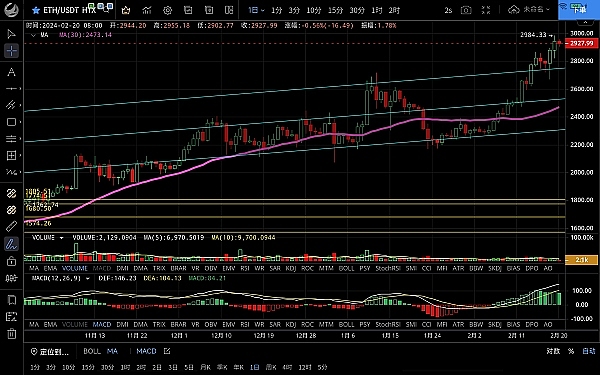This screenshot has width=600, height=375.
Task: Take a chart snapshot with camera icon
Action: [x=466, y=10]
